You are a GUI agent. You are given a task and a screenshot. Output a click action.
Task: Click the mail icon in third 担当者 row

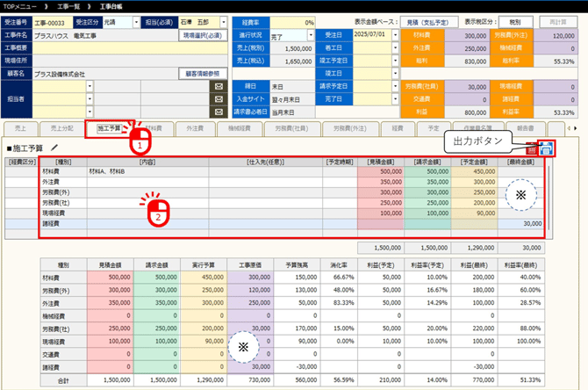pyautogui.click(x=218, y=113)
